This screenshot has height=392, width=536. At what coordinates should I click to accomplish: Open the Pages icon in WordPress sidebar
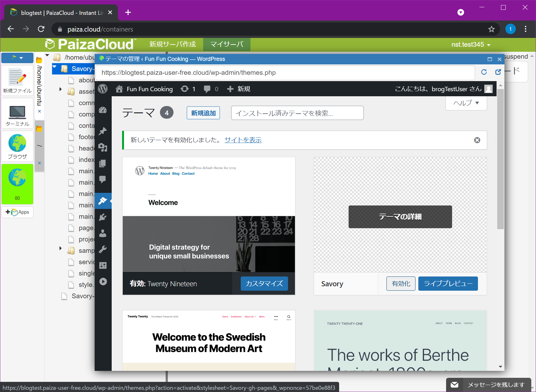click(103, 163)
